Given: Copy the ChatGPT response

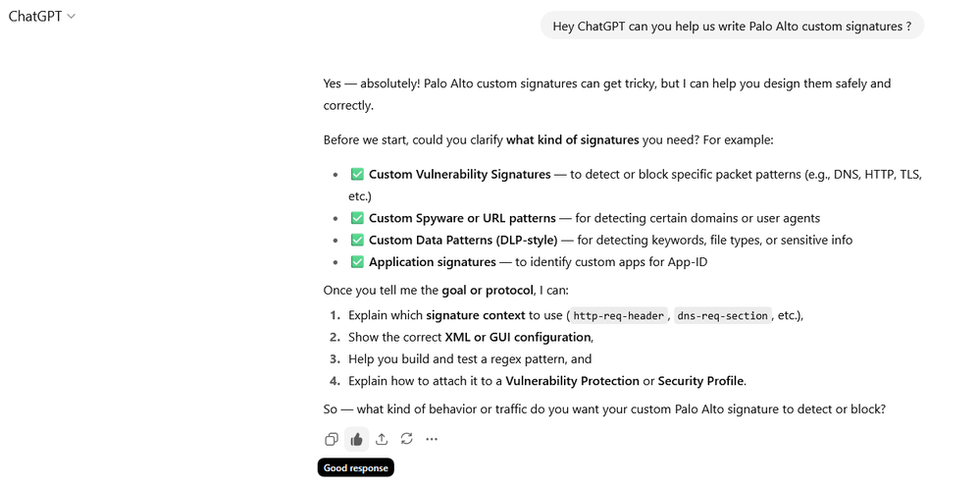Looking at the screenshot, I should [332, 439].
